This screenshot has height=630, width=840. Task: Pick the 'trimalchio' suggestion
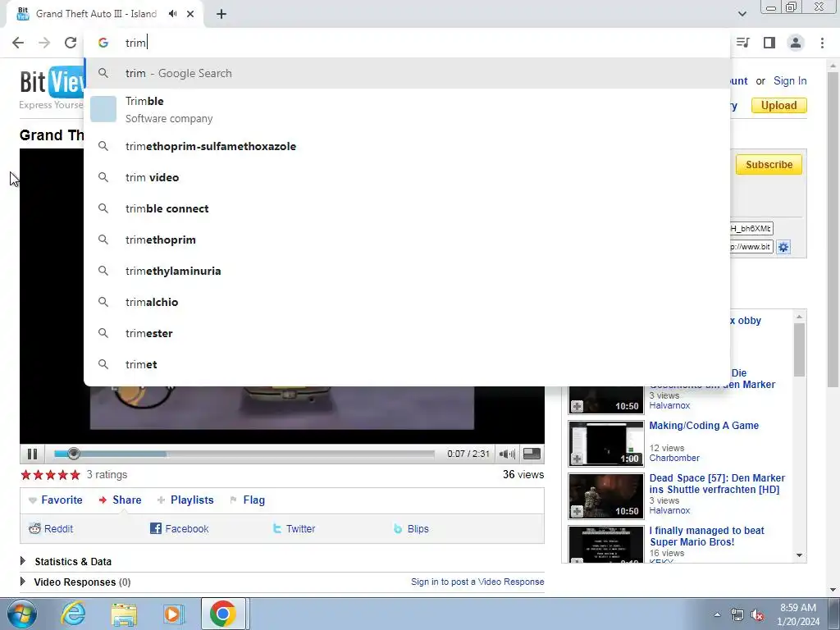tap(407, 302)
